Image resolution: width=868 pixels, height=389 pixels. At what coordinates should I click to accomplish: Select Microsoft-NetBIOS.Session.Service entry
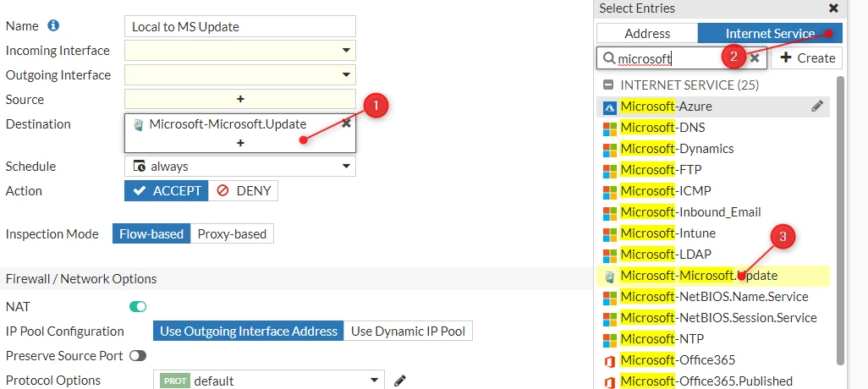(713, 318)
